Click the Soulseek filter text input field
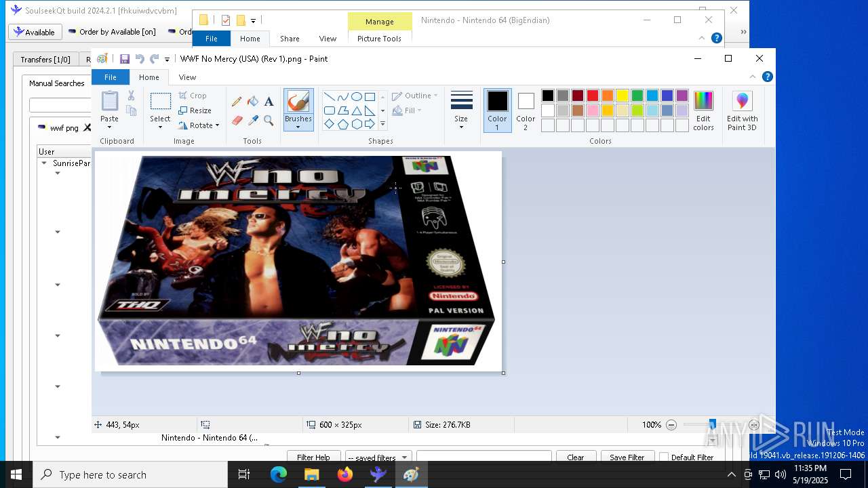 click(484, 457)
